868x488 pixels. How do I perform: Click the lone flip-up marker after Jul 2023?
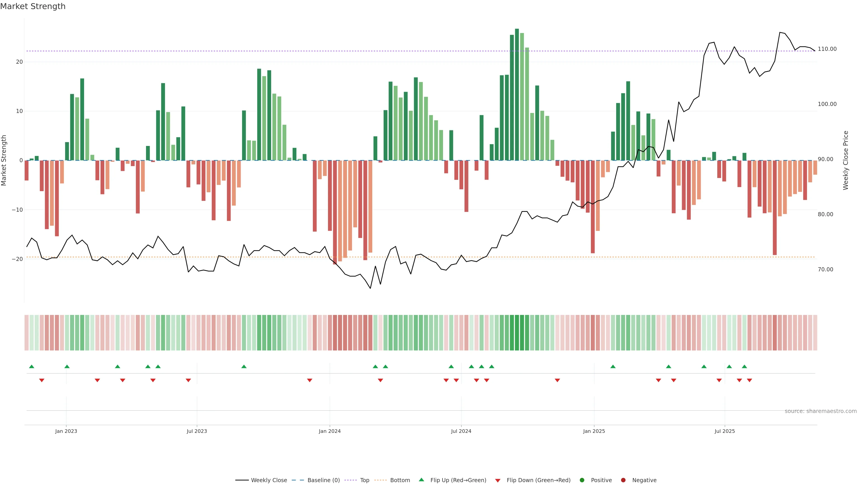click(x=244, y=366)
